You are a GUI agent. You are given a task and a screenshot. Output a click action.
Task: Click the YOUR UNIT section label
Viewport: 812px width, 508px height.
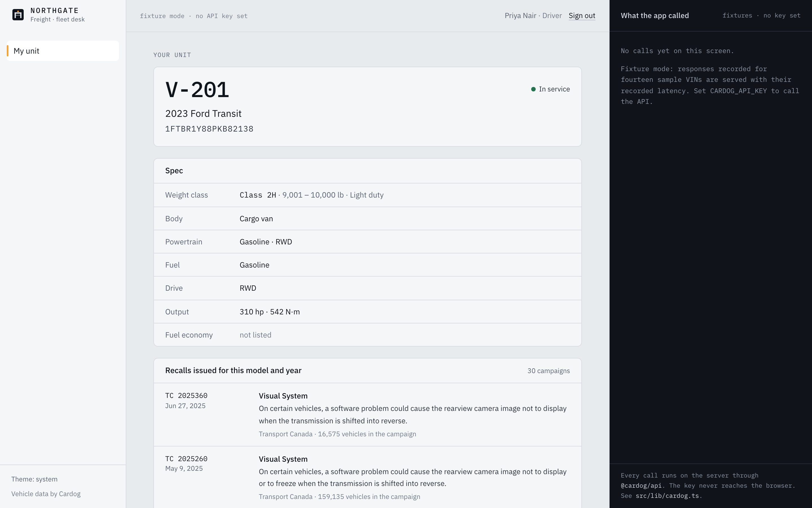(172, 55)
